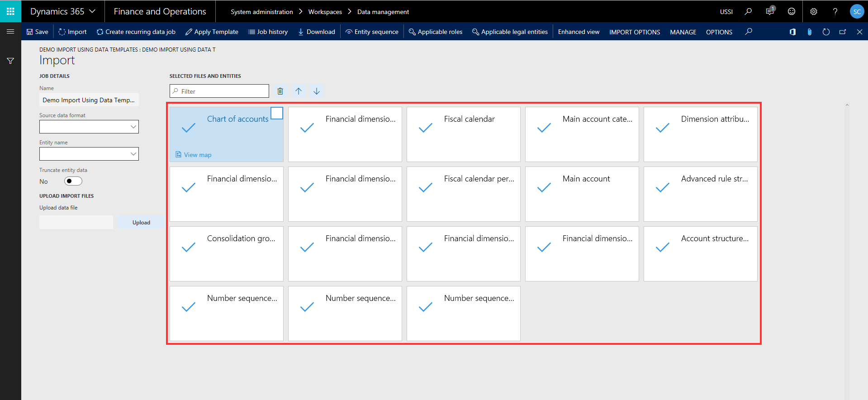Open the settings gear icon
The width and height of the screenshot is (868, 400).
pos(813,11)
